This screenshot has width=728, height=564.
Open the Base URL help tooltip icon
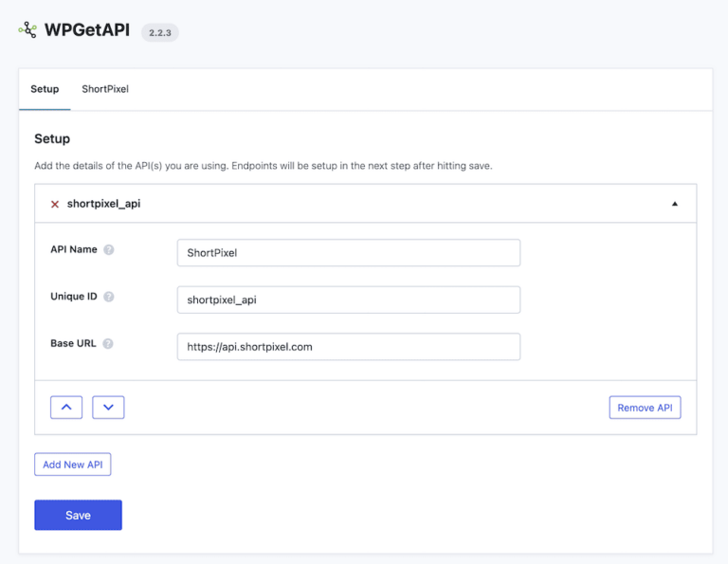pyautogui.click(x=108, y=343)
